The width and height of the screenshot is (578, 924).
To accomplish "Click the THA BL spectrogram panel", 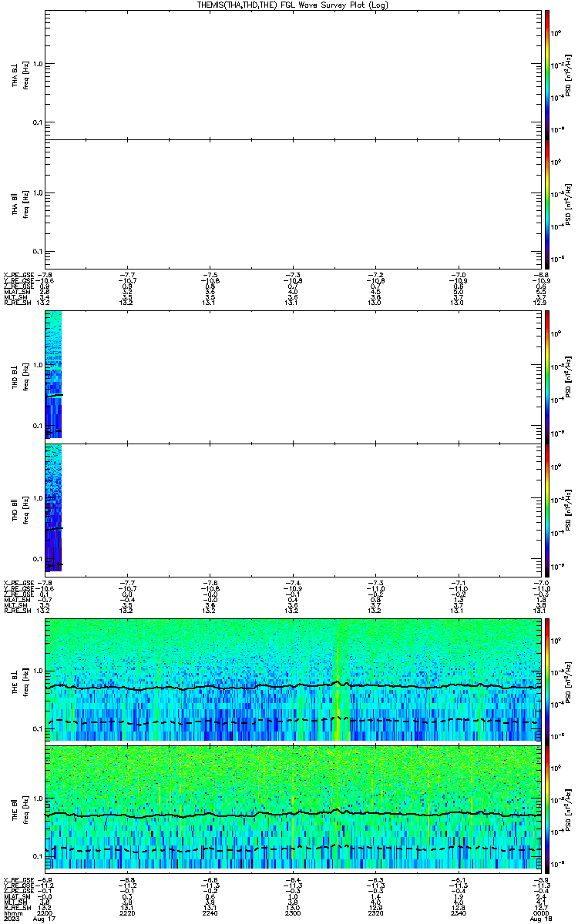I will [x=293, y=75].
